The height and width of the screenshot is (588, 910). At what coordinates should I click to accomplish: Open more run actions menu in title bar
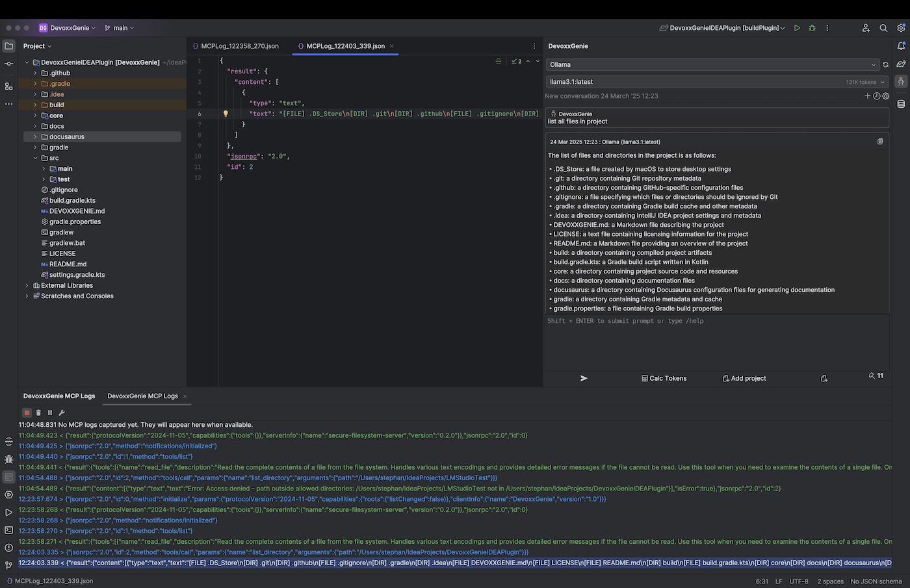click(827, 28)
